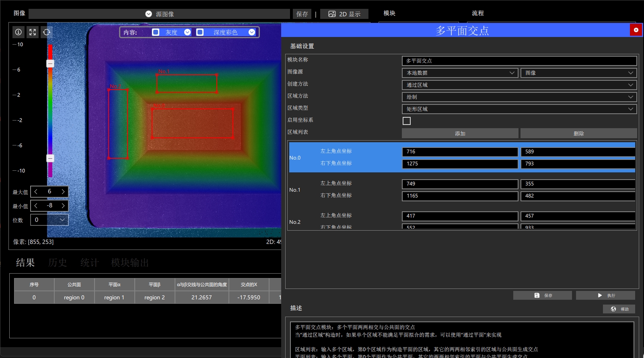Viewport: 644px width, 358px height.
Task: Click the 2D 显示 picture icon
Action: pos(332,14)
